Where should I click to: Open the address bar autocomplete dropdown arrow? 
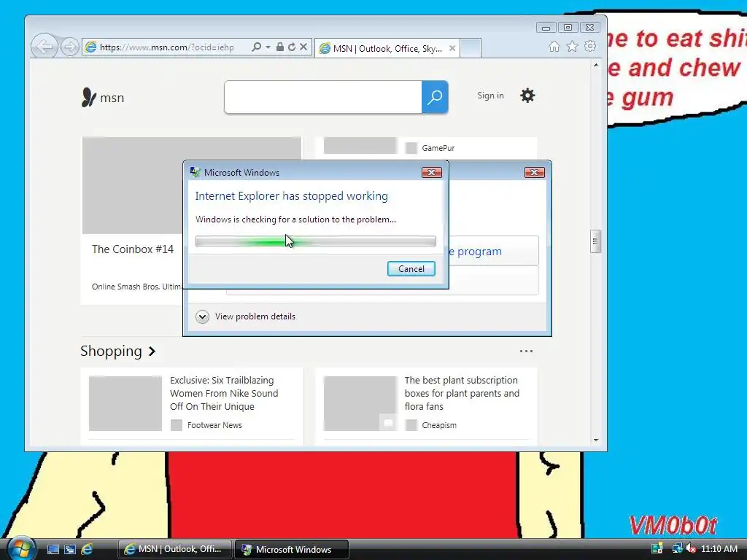point(268,47)
